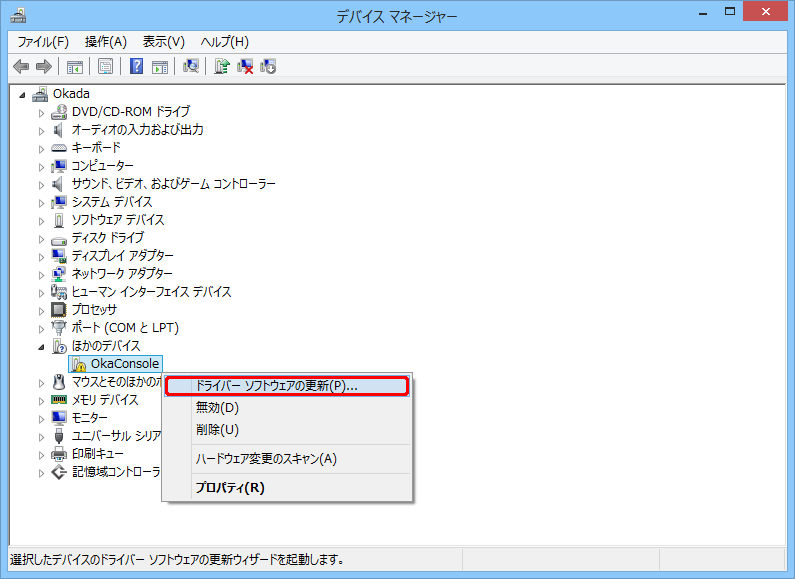This screenshot has height=579, width=795.
Task: Click the Scan for hardware changes toolbar icon
Action: point(191,66)
